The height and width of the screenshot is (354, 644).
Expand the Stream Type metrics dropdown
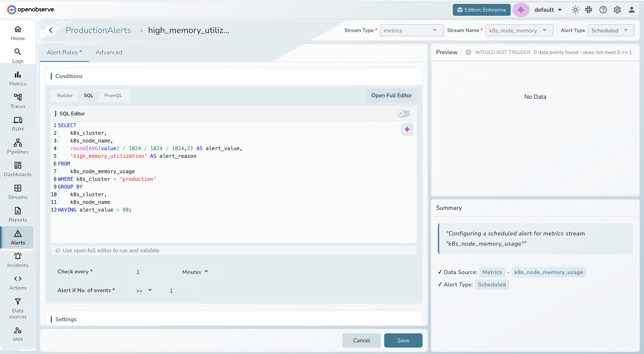411,30
